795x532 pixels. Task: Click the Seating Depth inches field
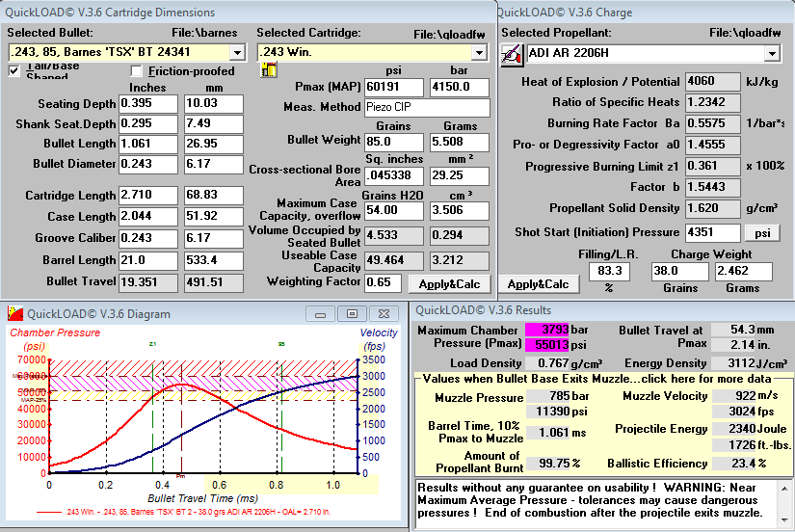pos(148,103)
